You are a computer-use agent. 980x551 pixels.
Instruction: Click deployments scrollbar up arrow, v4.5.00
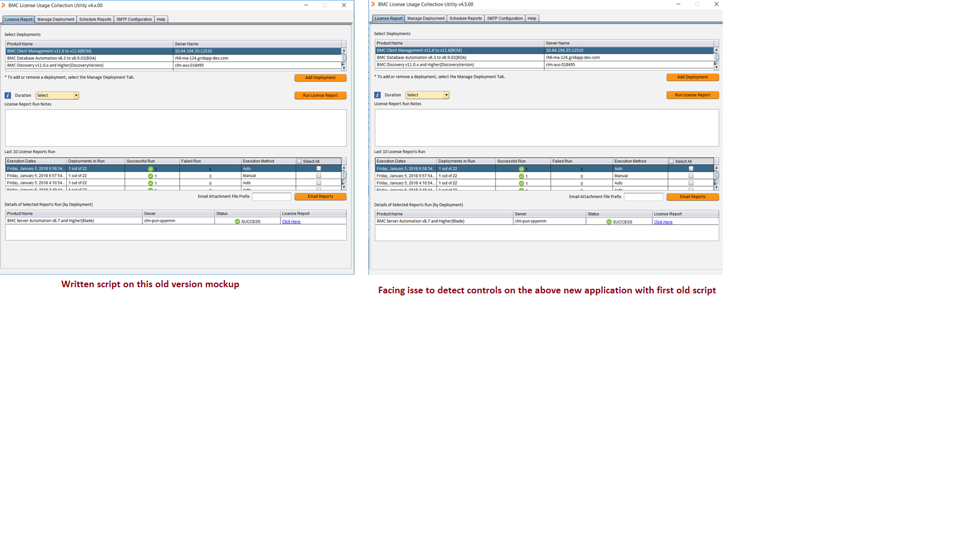(717, 49)
